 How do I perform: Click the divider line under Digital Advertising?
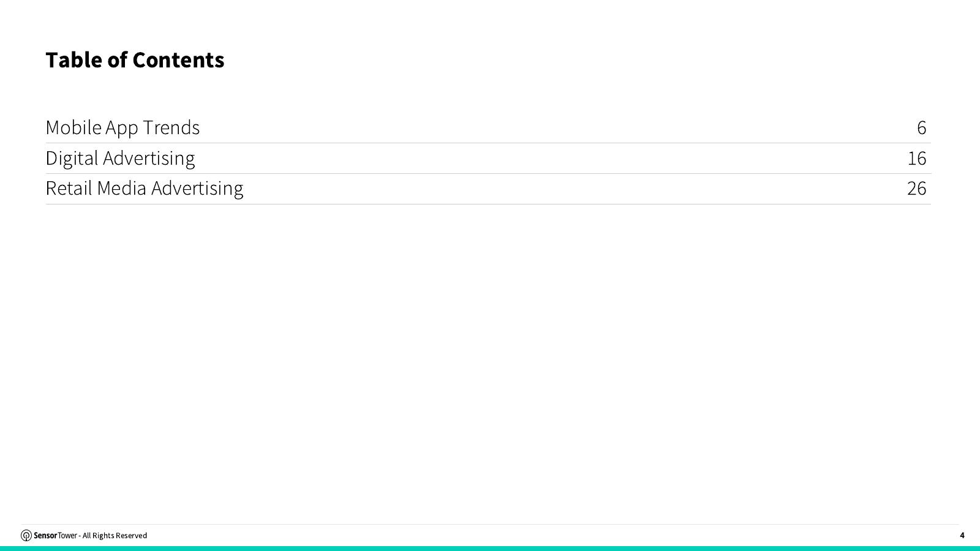tap(488, 174)
